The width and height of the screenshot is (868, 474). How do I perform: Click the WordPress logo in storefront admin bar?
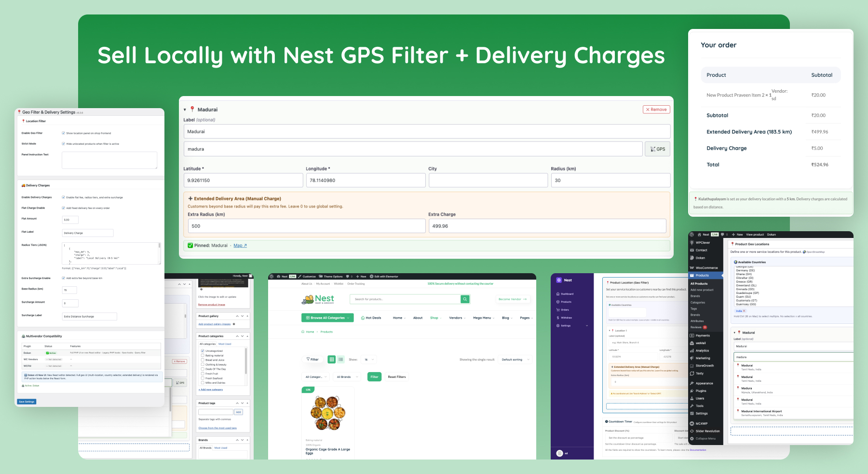pyautogui.click(x=271, y=277)
